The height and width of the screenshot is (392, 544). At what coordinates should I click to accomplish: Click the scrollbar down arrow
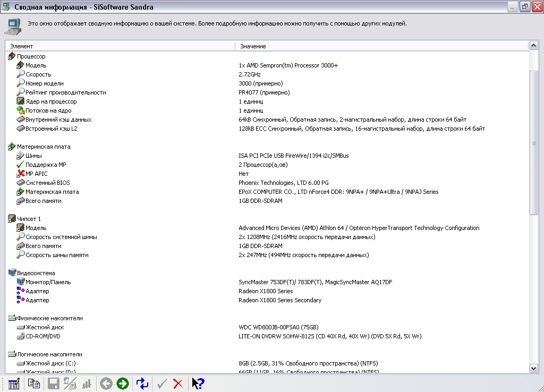pos(533,369)
